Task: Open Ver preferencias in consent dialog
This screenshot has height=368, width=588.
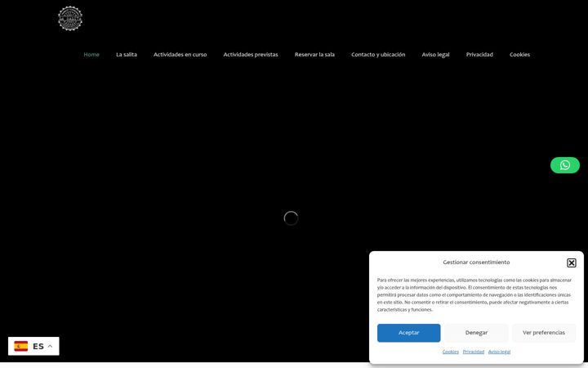Action: pos(544,333)
